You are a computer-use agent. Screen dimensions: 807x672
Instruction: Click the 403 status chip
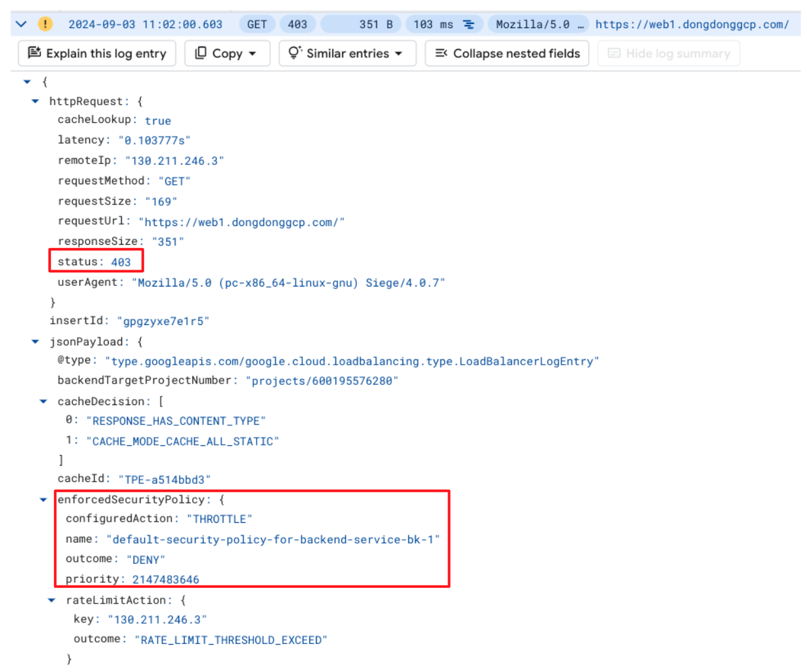[298, 24]
